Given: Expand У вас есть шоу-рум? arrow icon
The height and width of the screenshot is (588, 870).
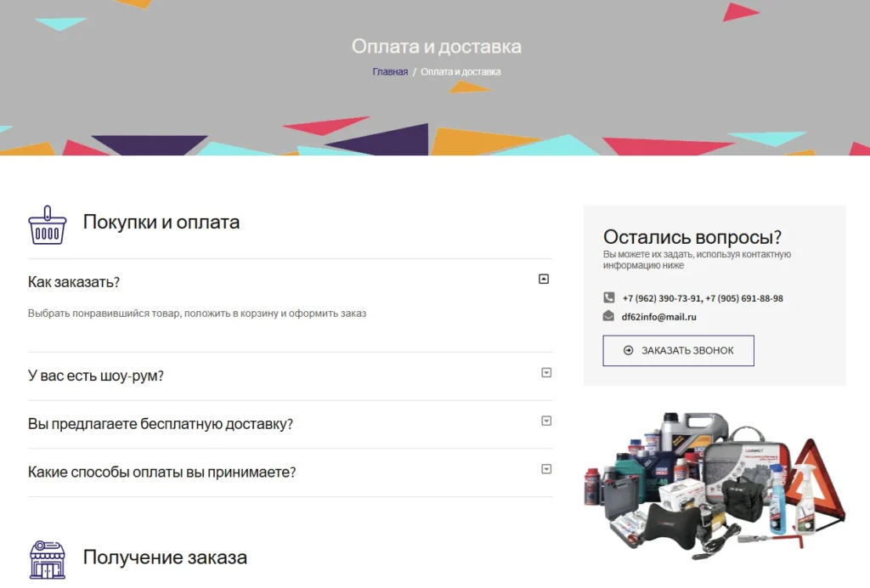Looking at the screenshot, I should pos(546,373).
